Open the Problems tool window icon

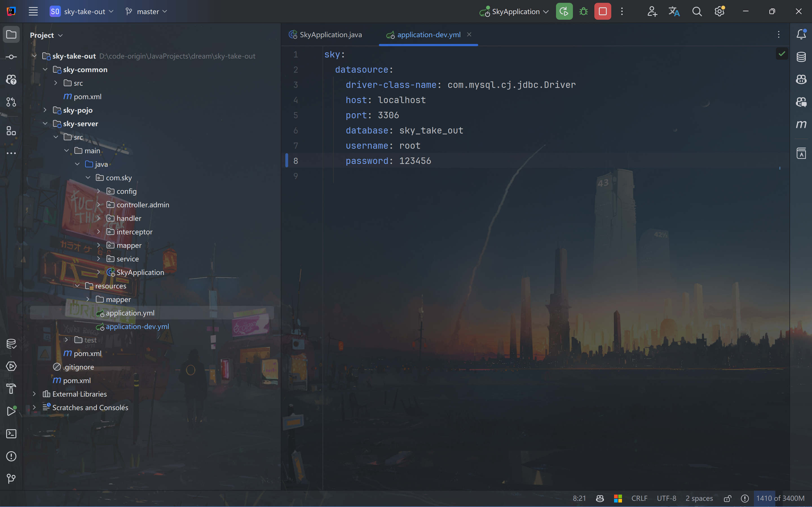11,456
